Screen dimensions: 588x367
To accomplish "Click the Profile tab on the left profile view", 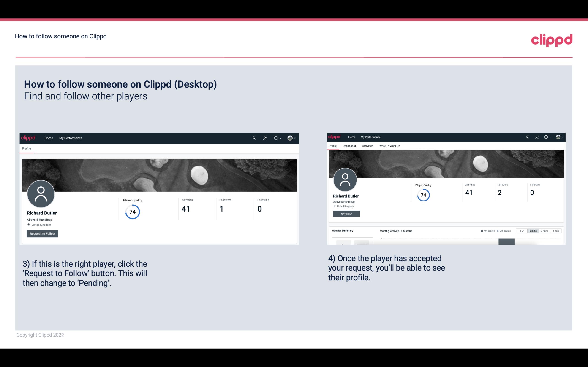I will pos(26,148).
